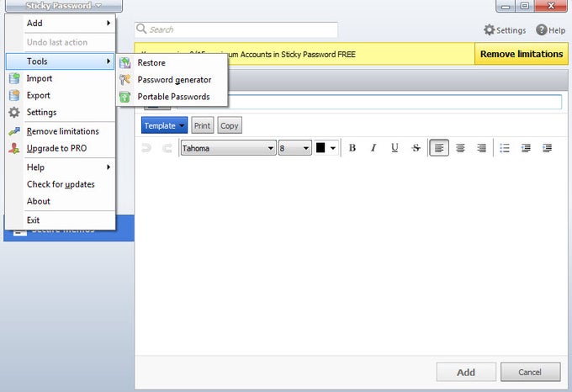Viewport: 572px width, 392px height.
Task: Toggle strikethrough formatting
Action: [416, 148]
